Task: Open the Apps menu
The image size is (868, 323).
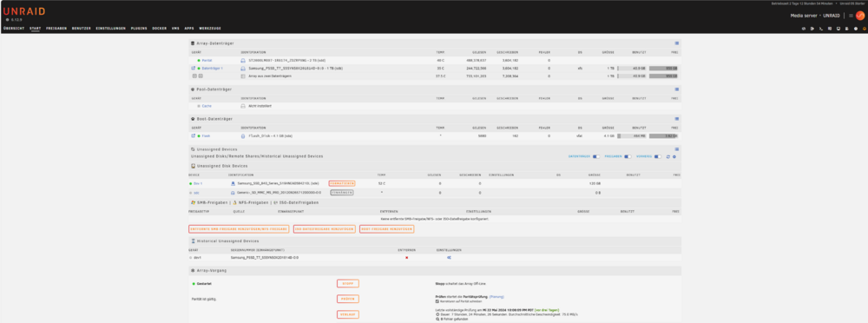Action: click(x=189, y=29)
